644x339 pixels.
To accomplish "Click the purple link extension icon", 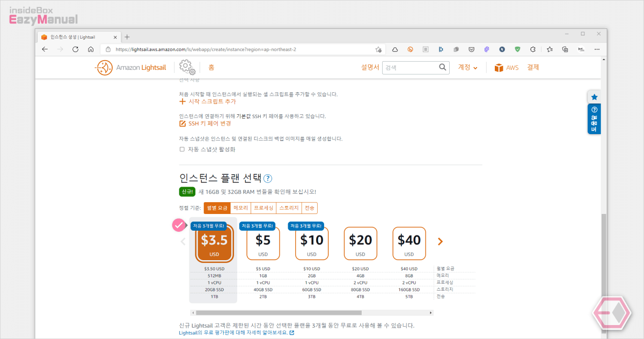I will [x=487, y=49].
